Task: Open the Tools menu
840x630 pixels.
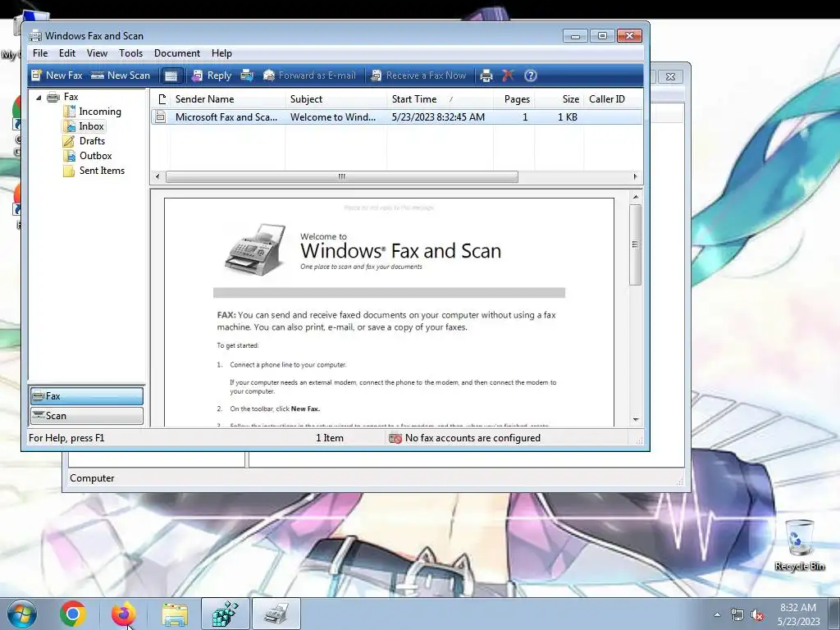Action: tap(130, 53)
